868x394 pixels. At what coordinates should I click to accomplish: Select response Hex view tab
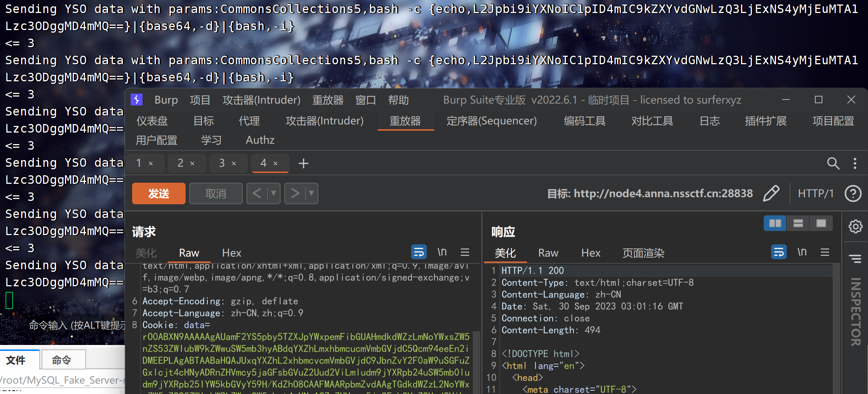click(x=591, y=253)
